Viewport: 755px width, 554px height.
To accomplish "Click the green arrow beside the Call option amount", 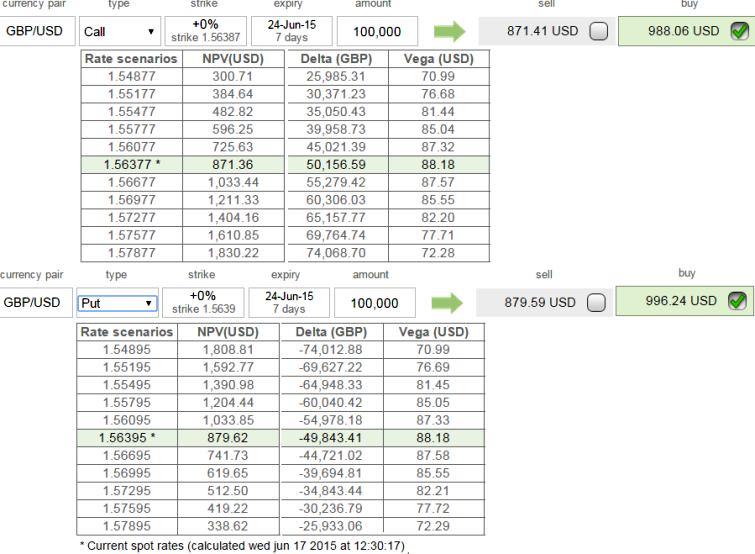I will tap(449, 32).
